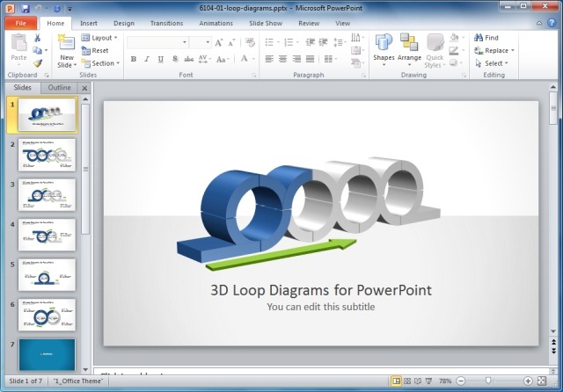The height and width of the screenshot is (392, 563).
Task: Open the Review tab
Action: coord(309,24)
